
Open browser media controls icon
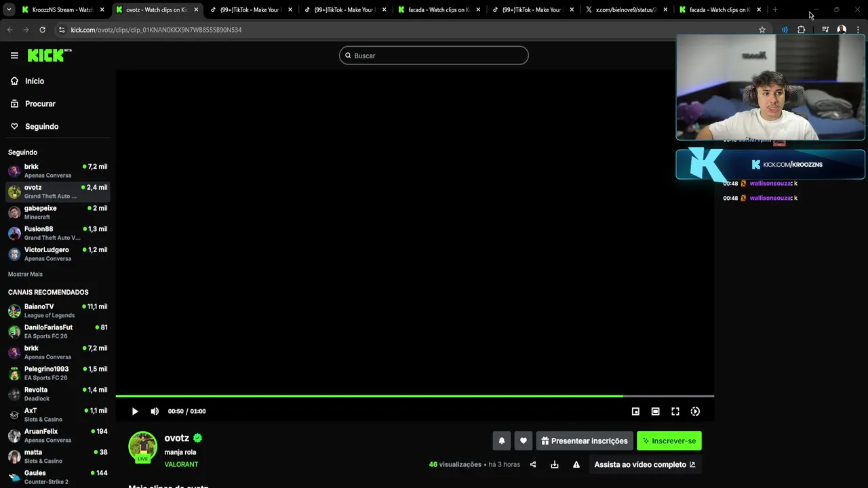tap(825, 30)
